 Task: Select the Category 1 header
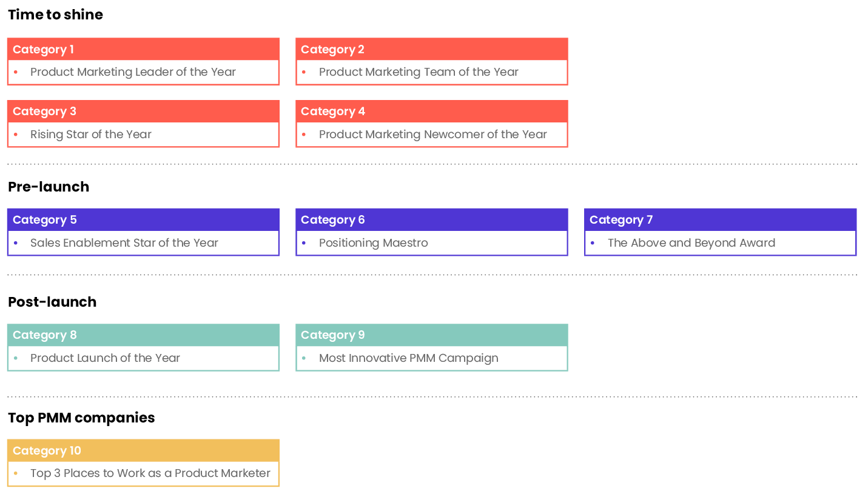coord(143,49)
